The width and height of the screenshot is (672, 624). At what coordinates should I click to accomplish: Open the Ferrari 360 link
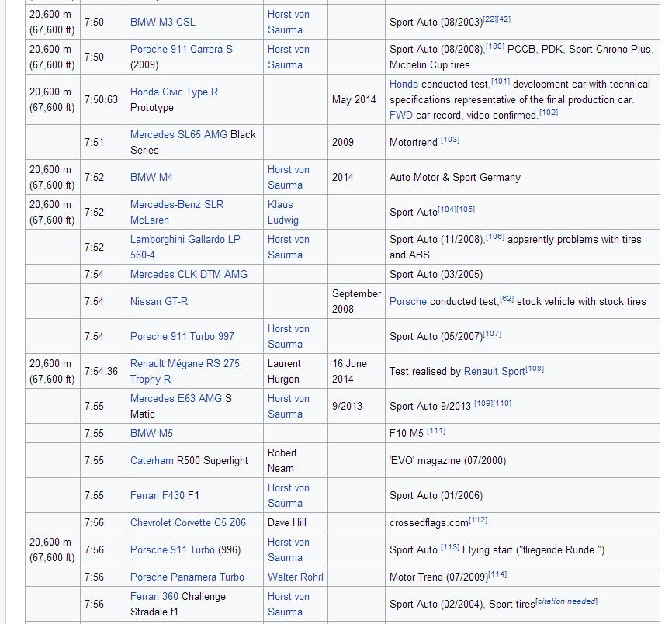tap(154, 597)
